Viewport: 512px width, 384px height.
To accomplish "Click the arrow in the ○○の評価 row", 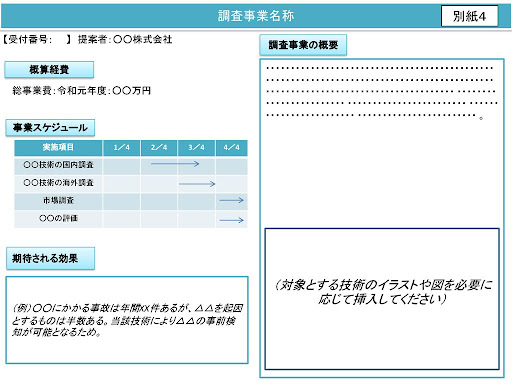I will pyautogui.click(x=232, y=220).
